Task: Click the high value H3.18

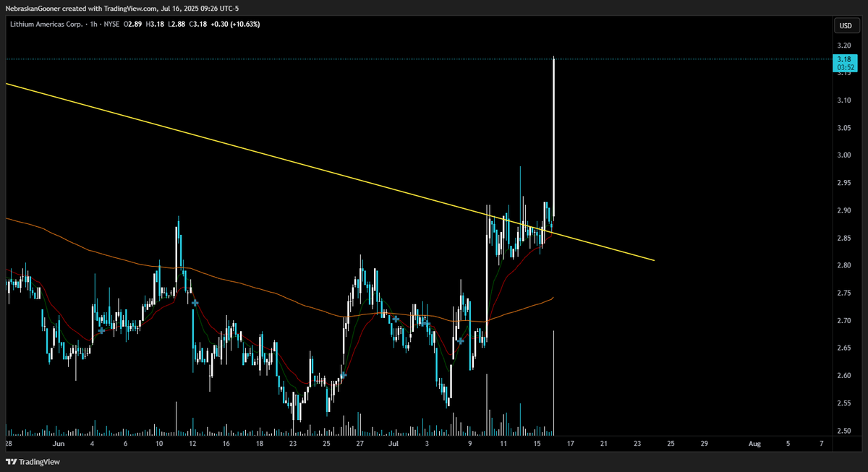Action: (x=155, y=24)
